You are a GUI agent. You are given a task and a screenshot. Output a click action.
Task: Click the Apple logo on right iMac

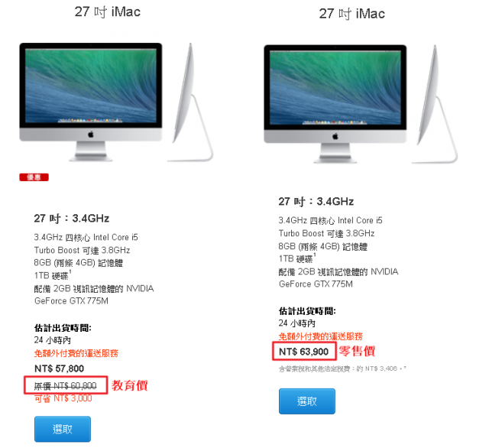point(335,136)
